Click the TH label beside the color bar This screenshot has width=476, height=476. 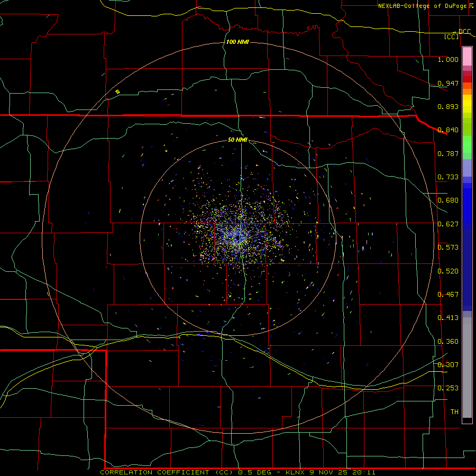(454, 412)
